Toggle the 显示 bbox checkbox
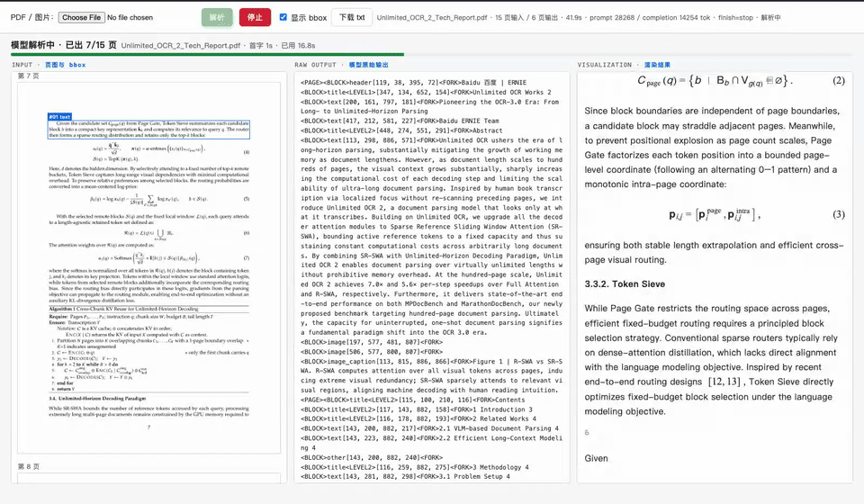Screen dimensions: 864x504 tap(283, 17)
